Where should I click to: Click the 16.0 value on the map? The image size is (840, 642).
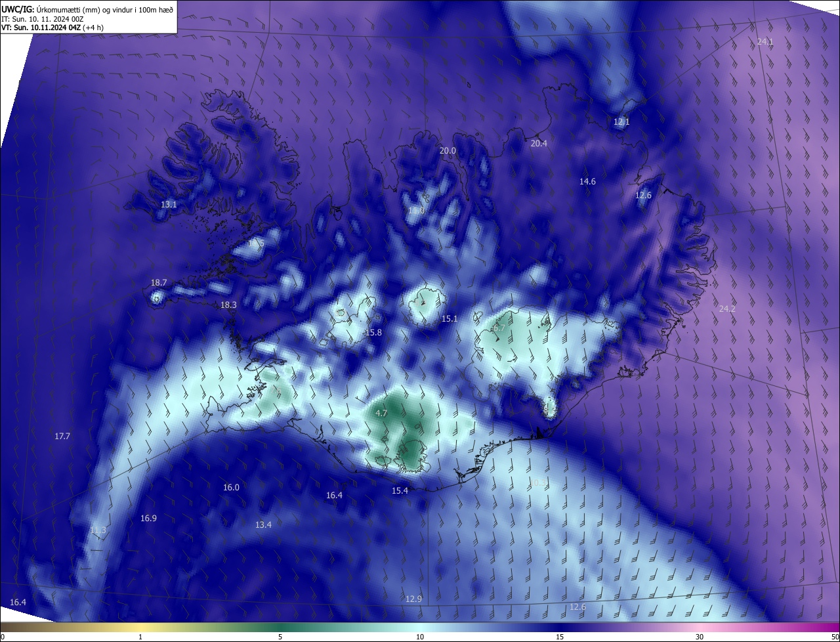[231, 487]
